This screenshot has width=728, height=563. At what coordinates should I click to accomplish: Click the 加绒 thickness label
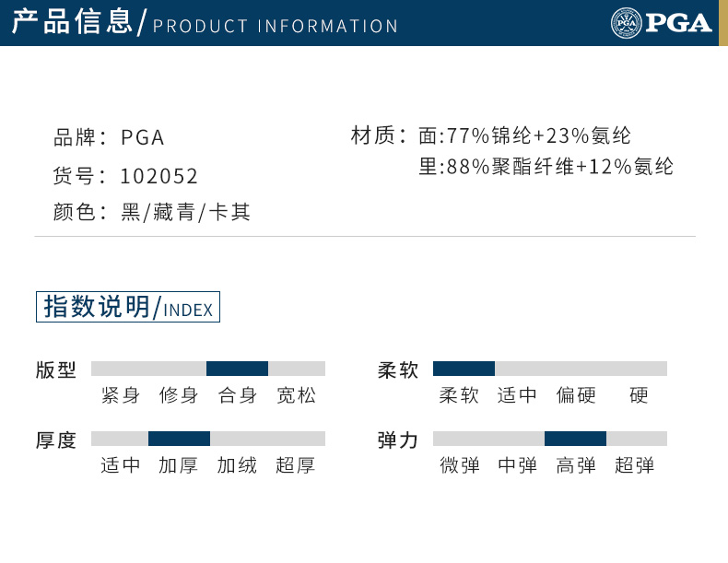point(237,465)
